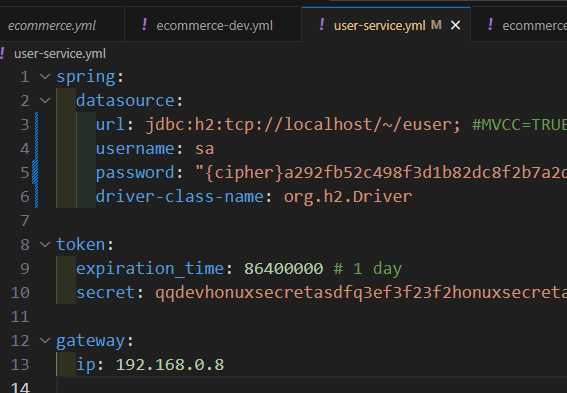Image resolution: width=567 pixels, height=393 pixels.
Task: Click the 'password' key on line 5
Action: 135,173
